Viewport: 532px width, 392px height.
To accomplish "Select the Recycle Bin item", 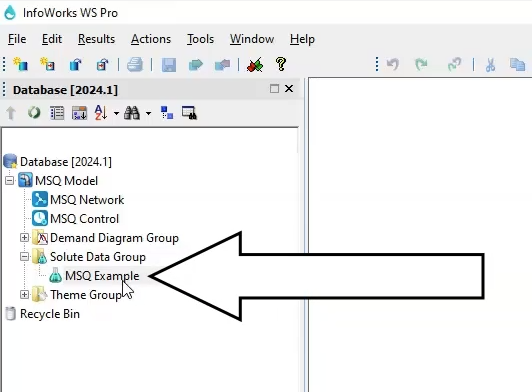I will pos(50,314).
